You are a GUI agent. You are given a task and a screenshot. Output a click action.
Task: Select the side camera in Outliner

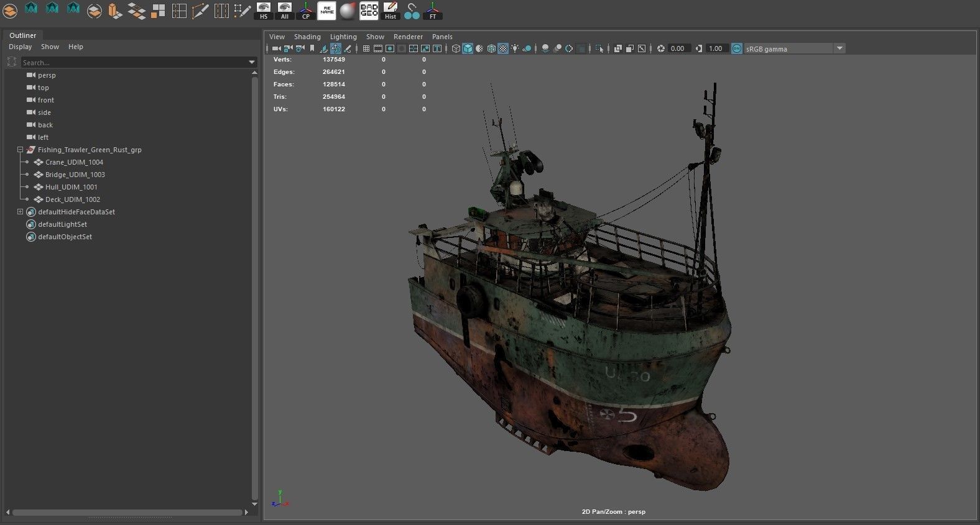(x=44, y=112)
